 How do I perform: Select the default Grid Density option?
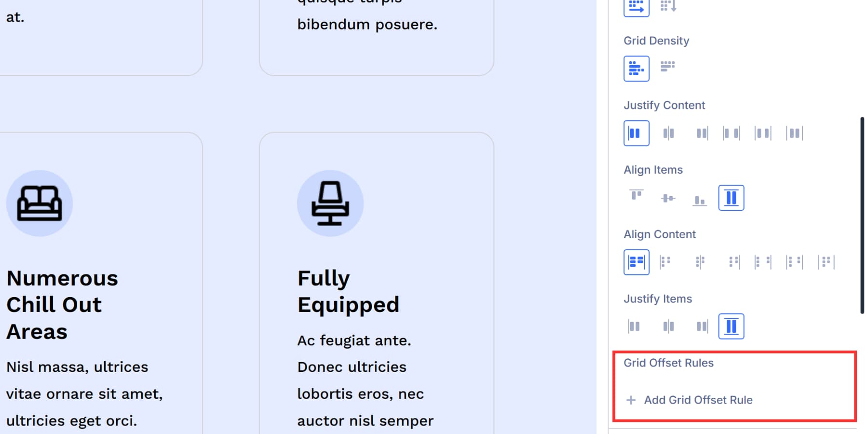coord(636,68)
